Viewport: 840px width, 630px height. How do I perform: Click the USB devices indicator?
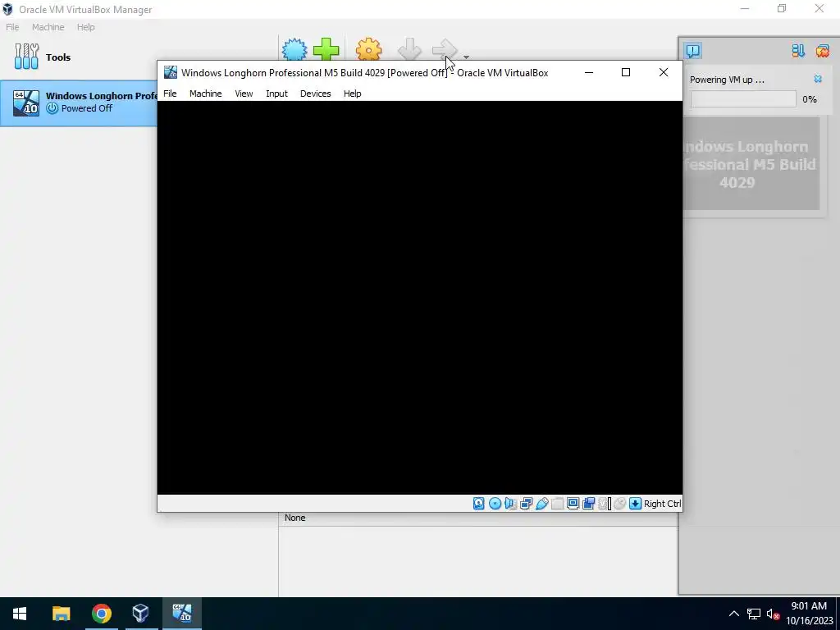[541, 504]
